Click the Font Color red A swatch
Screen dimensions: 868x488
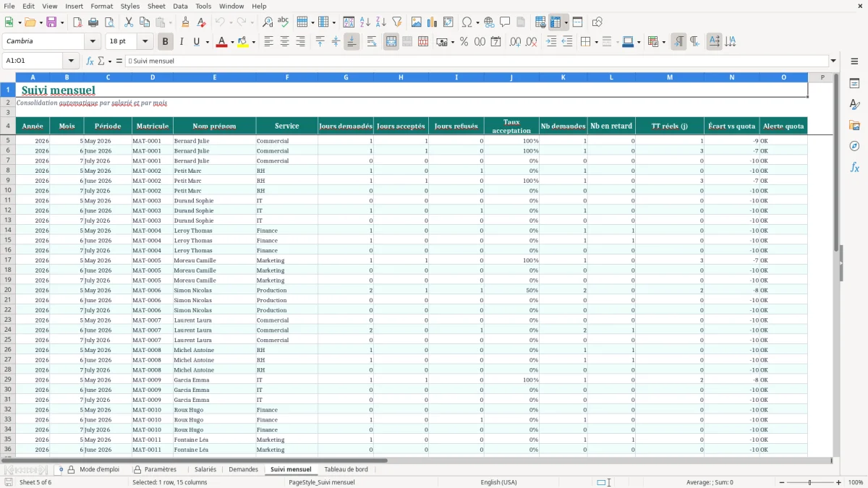click(221, 42)
